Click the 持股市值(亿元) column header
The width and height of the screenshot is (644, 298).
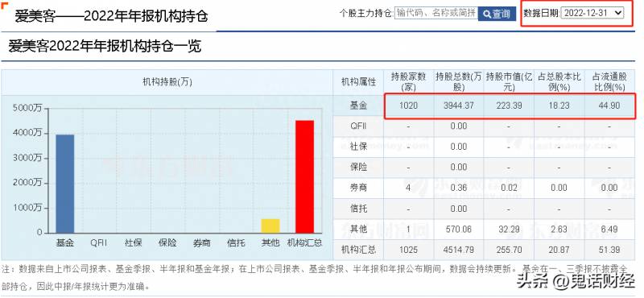(x=509, y=82)
